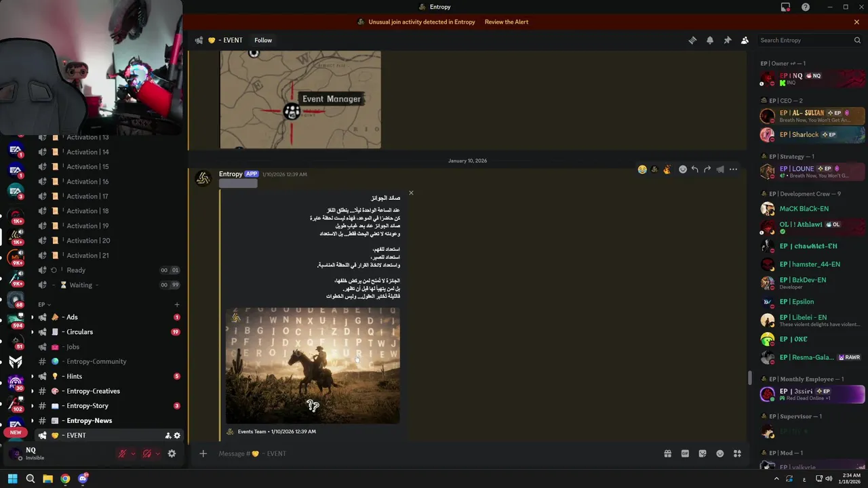868x488 pixels.
Task: Open User Settings gear icon
Action: coord(172,453)
